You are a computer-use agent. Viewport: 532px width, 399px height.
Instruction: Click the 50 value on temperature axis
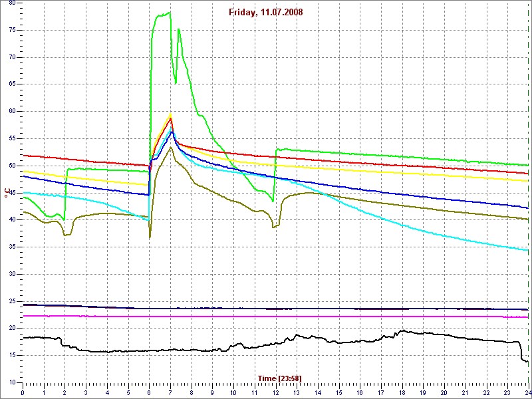[12, 166]
